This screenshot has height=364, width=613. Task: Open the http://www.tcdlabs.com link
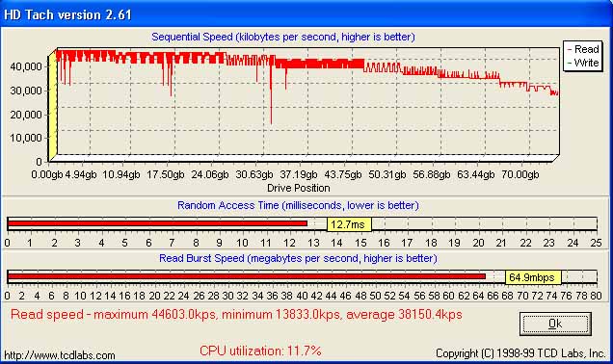pos(60,355)
